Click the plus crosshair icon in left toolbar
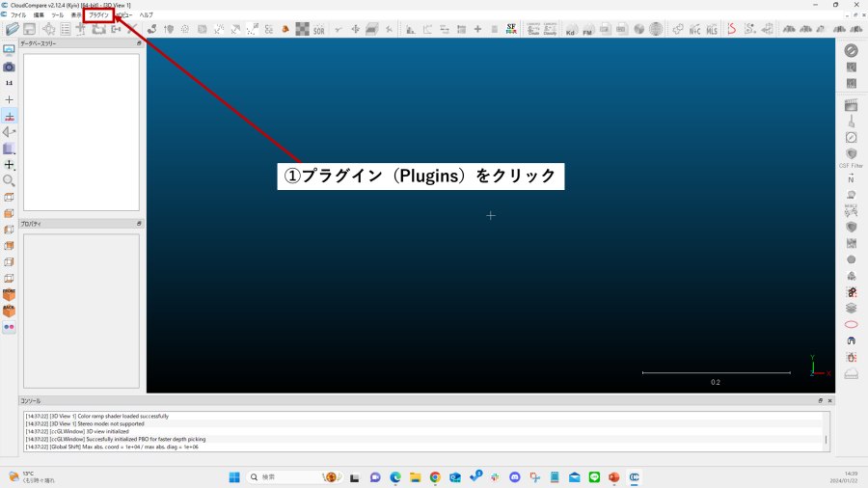The width and height of the screenshot is (868, 488). pyautogui.click(x=9, y=99)
